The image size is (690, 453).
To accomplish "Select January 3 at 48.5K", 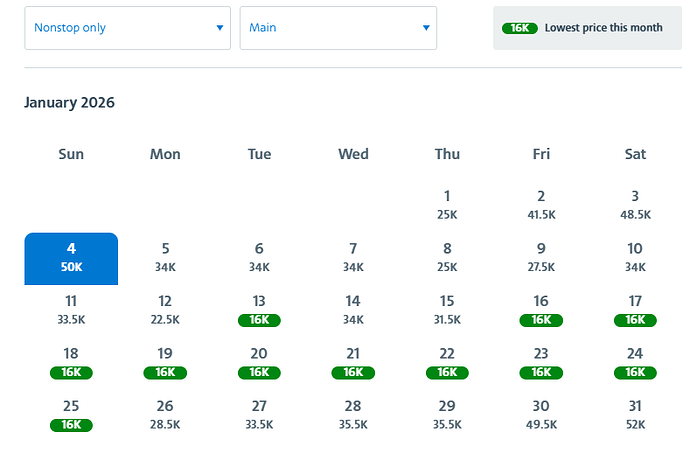I will tap(635, 204).
